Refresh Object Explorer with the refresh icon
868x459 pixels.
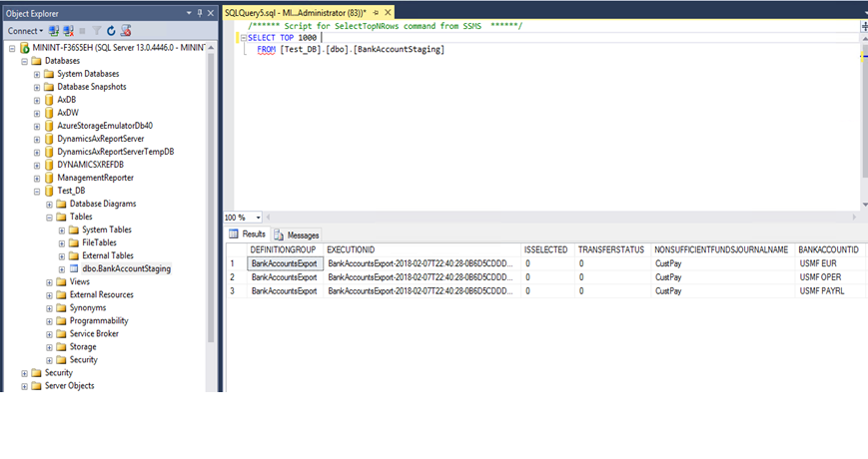111,31
